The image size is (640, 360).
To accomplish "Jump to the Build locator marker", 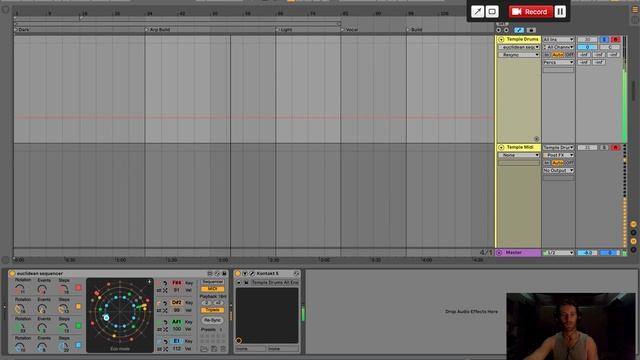I will point(414,29).
